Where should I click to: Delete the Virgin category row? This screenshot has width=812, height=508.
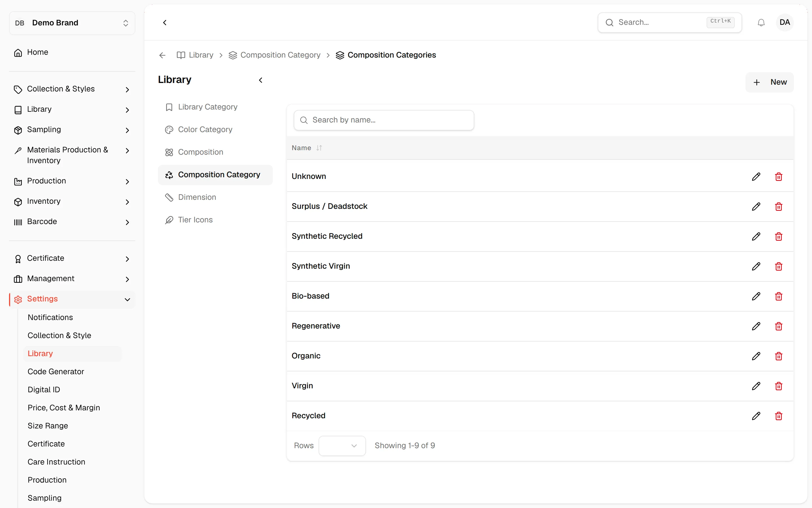click(x=778, y=386)
